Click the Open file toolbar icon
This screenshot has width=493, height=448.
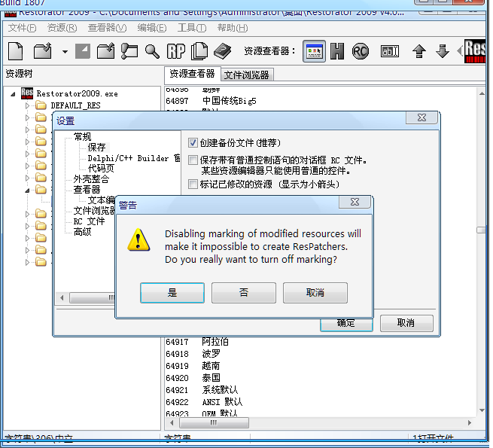pyautogui.click(x=43, y=51)
